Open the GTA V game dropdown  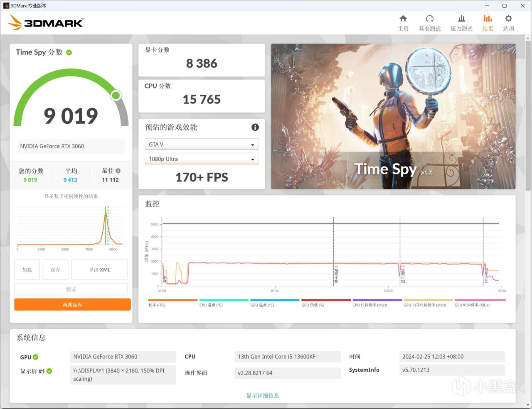[x=202, y=144]
